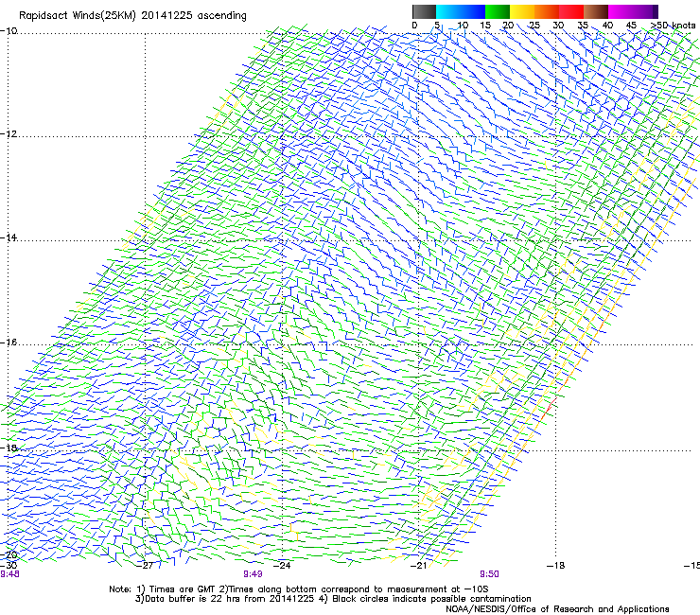The image size is (700, 615).
Task: Click the -27 longitude axis label
Action: (145, 566)
